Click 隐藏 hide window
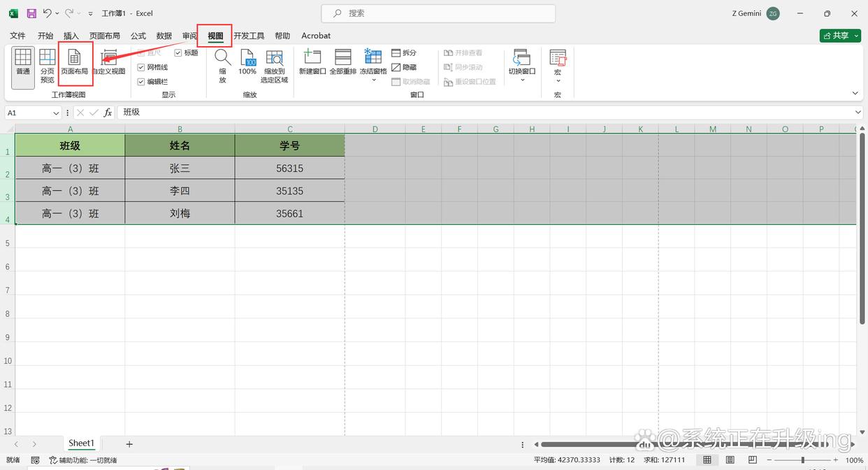Viewport: 868px width, 470px height. coord(404,67)
